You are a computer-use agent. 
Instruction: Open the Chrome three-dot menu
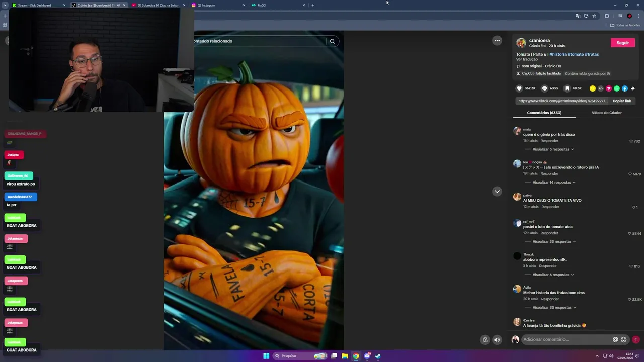pyautogui.click(x=638, y=16)
